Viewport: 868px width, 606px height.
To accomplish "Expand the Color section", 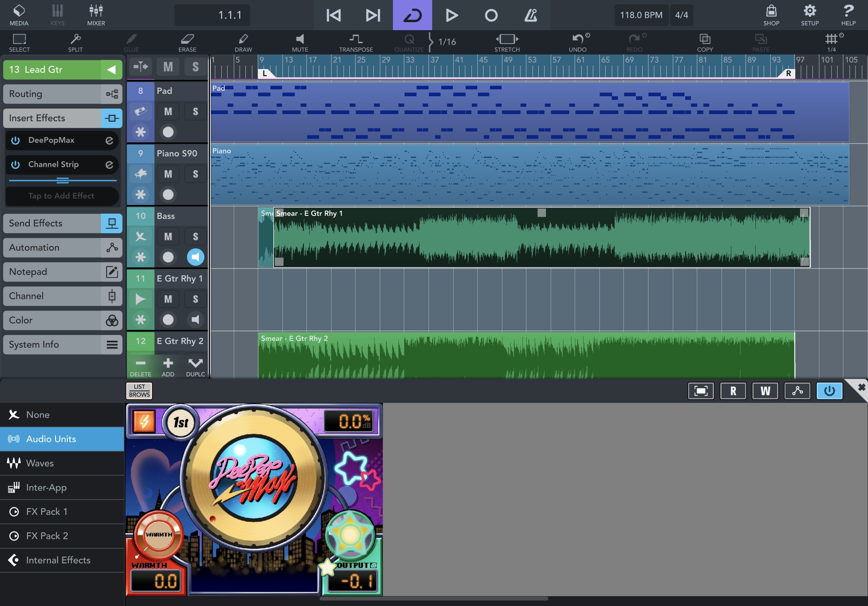I will (63, 320).
